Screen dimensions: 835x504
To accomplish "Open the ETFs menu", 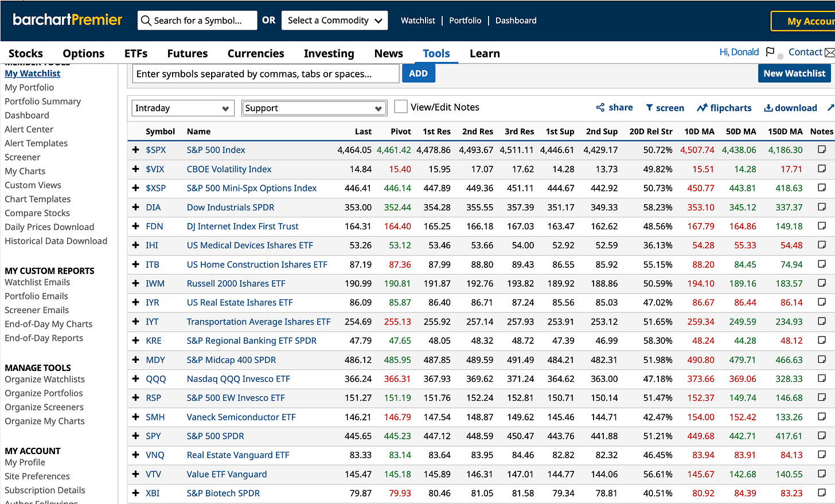I will pyautogui.click(x=136, y=53).
